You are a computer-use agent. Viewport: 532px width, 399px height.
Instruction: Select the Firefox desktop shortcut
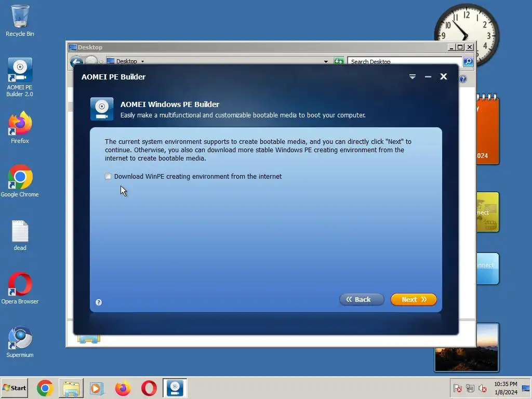pyautogui.click(x=20, y=127)
